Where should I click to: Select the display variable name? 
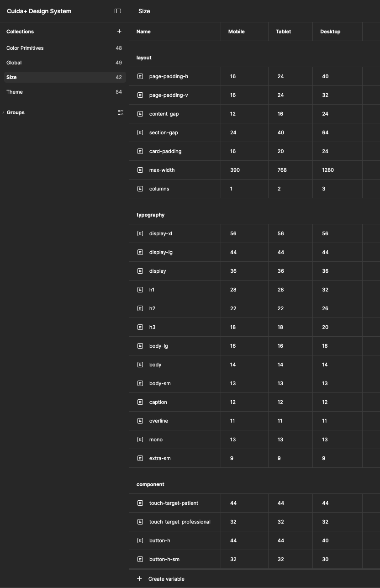coord(158,271)
